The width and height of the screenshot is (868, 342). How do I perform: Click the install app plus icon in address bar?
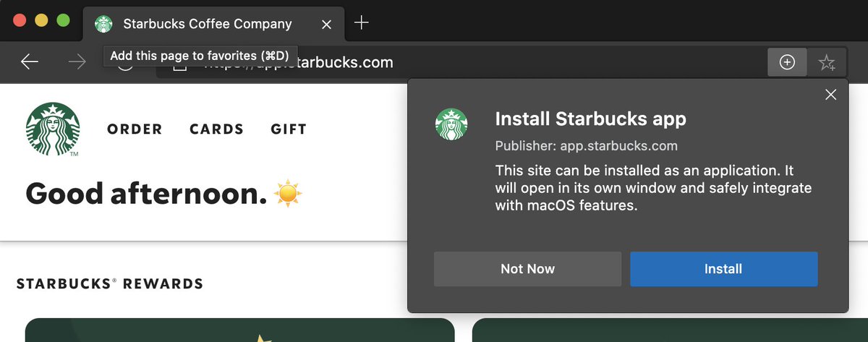click(x=787, y=63)
